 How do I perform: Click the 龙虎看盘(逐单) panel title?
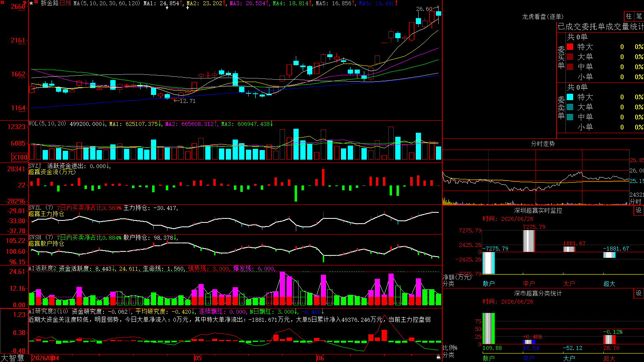click(543, 16)
